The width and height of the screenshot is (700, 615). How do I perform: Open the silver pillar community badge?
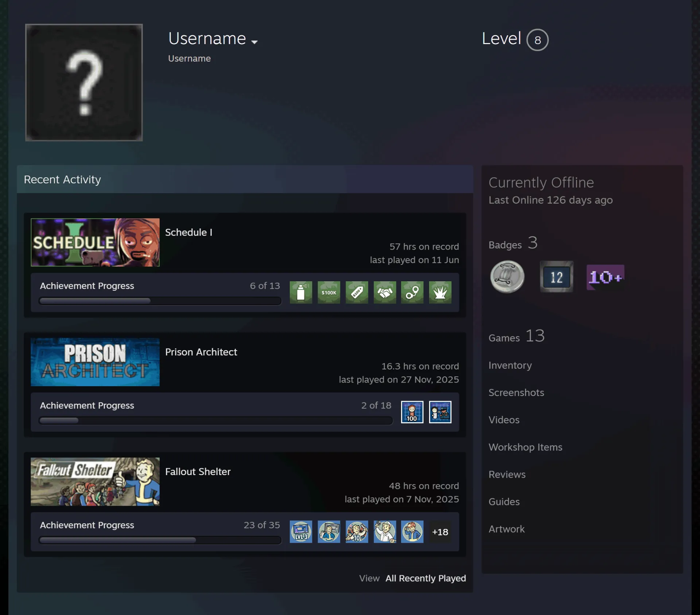coord(507,277)
